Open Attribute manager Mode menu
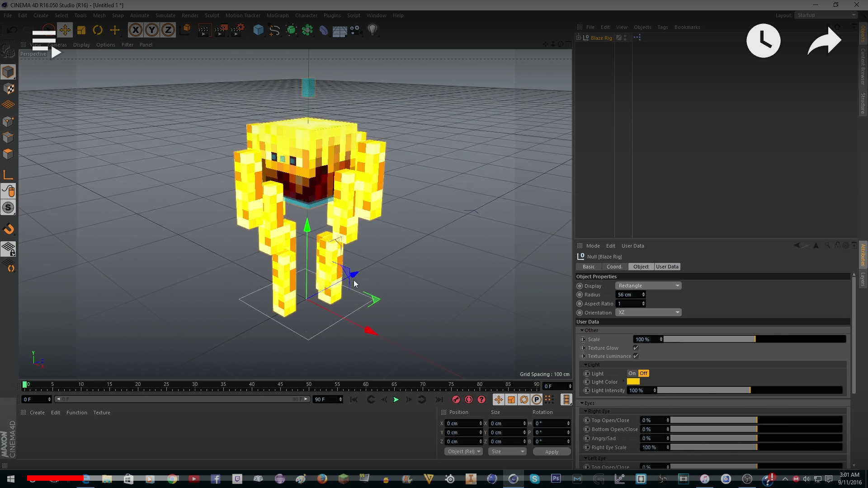Image resolution: width=868 pixels, height=488 pixels. [593, 246]
